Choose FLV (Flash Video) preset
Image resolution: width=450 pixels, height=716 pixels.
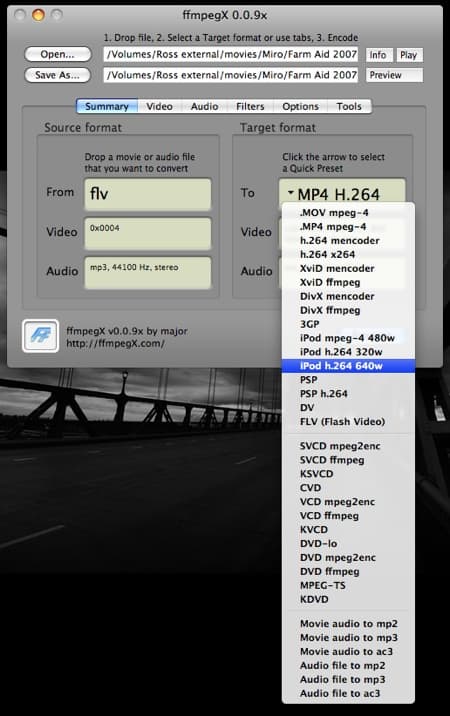point(348,421)
